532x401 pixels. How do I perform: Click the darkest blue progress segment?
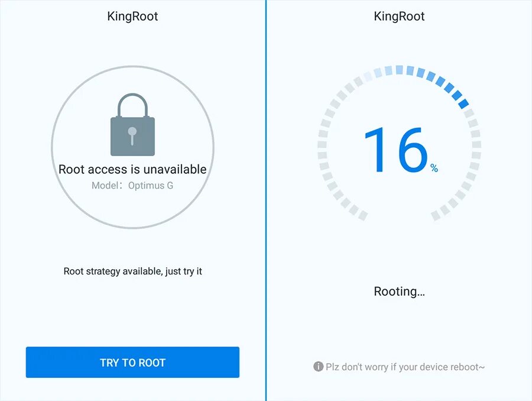click(463, 102)
